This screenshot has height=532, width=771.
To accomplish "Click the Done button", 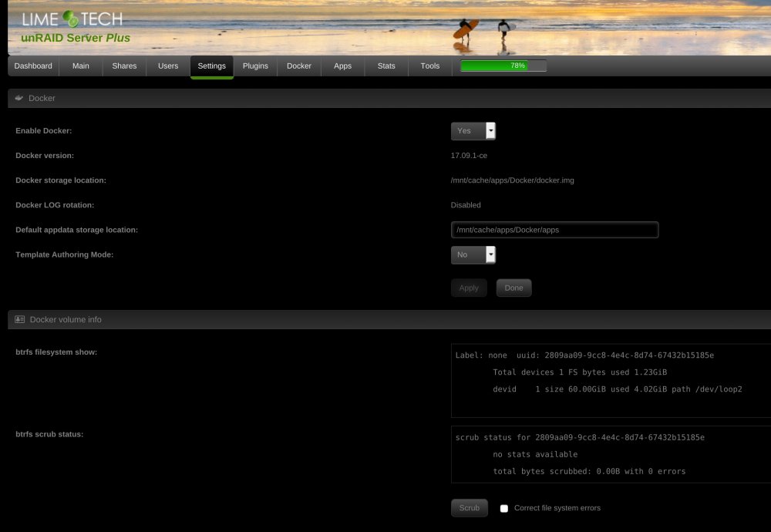I will click(513, 288).
